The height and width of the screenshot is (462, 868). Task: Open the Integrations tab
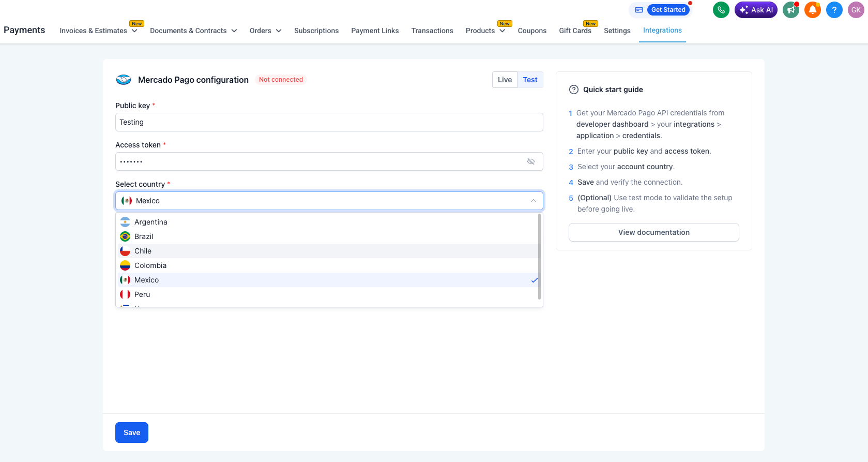pos(662,30)
